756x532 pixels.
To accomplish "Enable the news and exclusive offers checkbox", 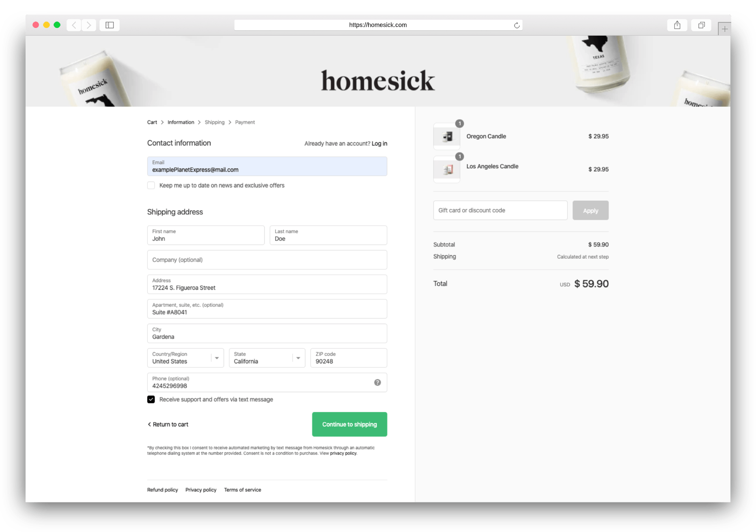I will [151, 185].
